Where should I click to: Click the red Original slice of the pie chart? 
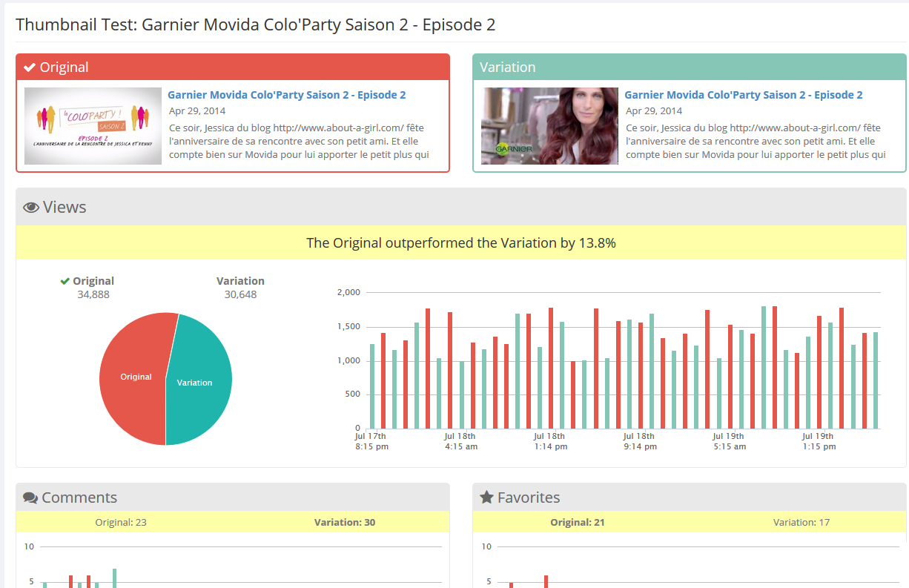(136, 377)
